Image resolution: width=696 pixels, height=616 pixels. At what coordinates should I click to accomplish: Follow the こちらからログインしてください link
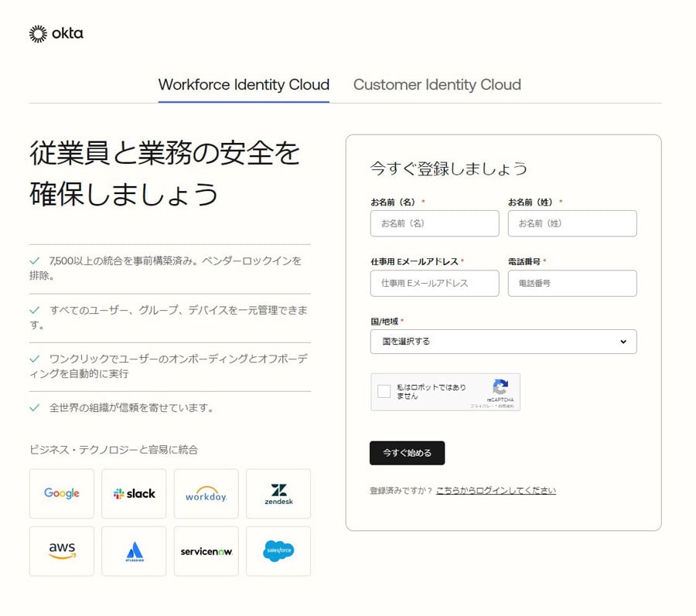pyautogui.click(x=496, y=491)
